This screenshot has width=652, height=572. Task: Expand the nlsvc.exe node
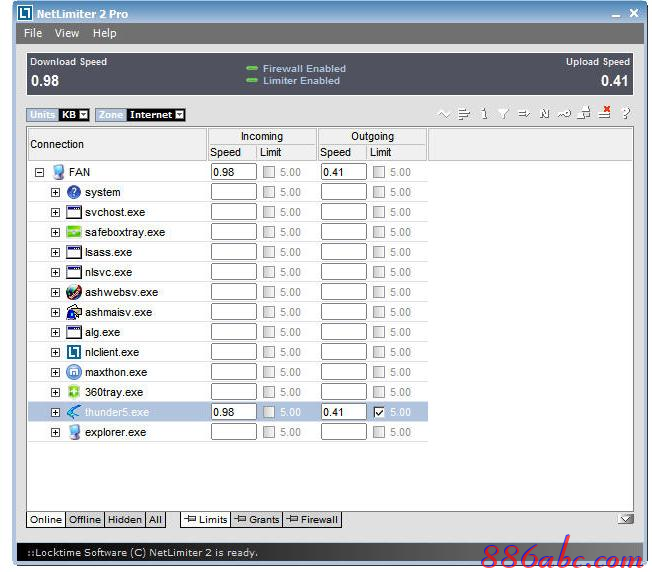(55, 272)
